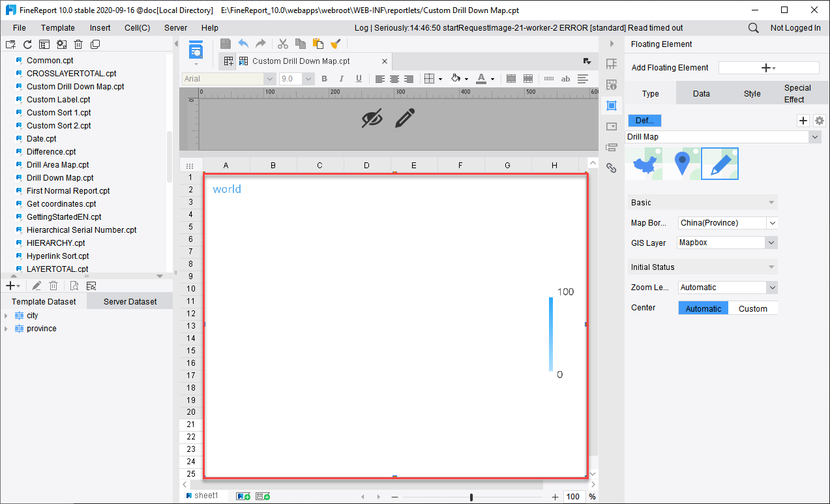The image size is (830, 504).
Task: Open the Conditional Attributes panel icon
Action: [x=612, y=147]
